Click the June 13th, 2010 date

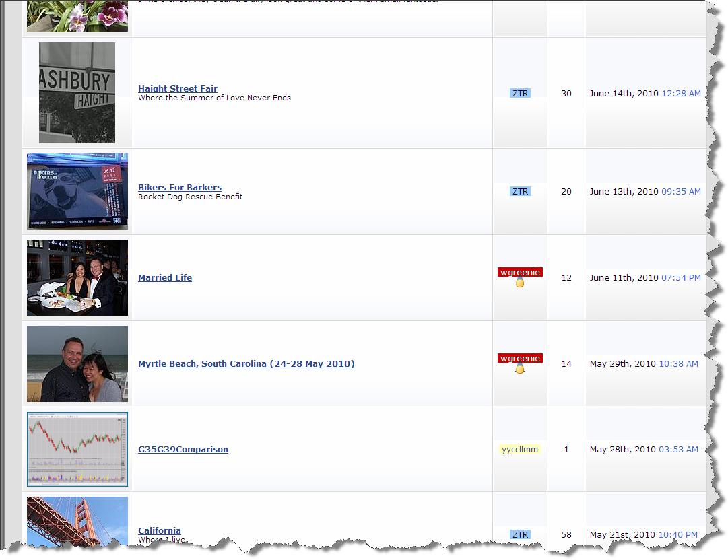click(624, 192)
